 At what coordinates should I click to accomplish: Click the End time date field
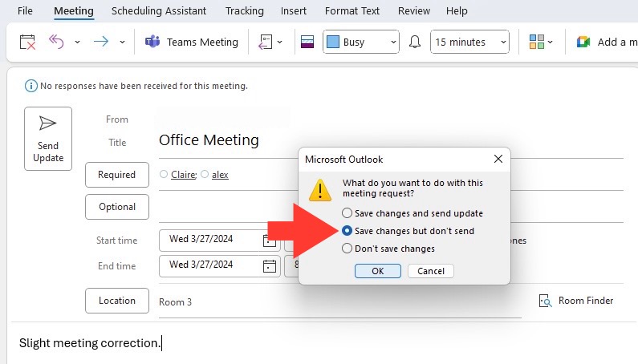220,266
